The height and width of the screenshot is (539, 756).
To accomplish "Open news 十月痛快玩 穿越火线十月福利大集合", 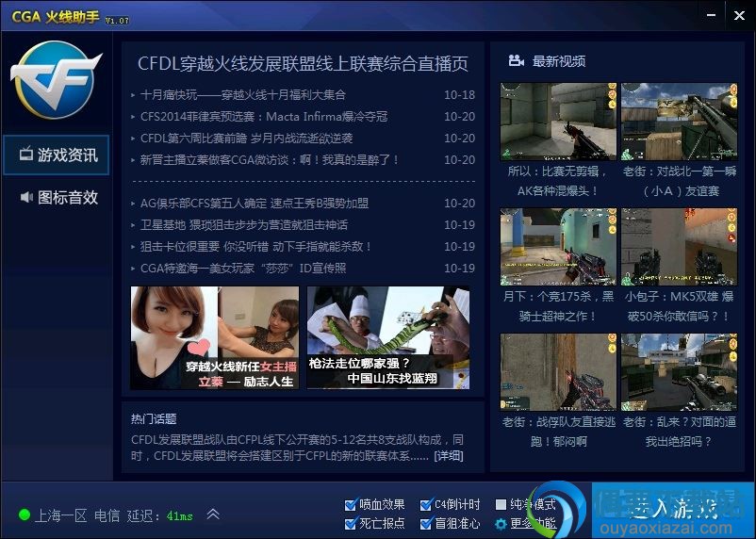I will click(243, 94).
